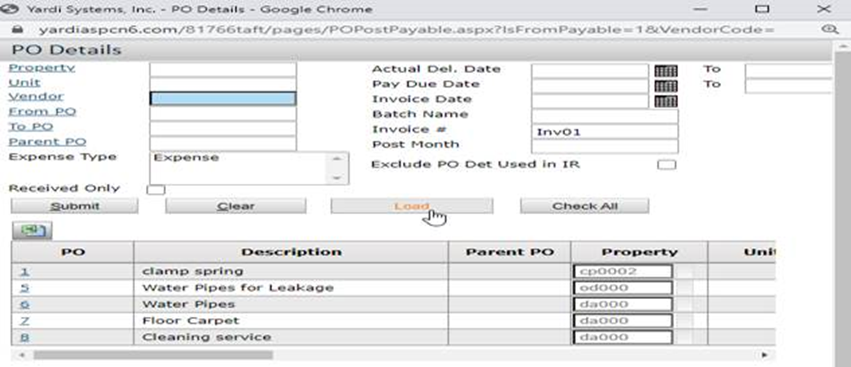
Task: Open PO number 6 link
Action: 24,304
